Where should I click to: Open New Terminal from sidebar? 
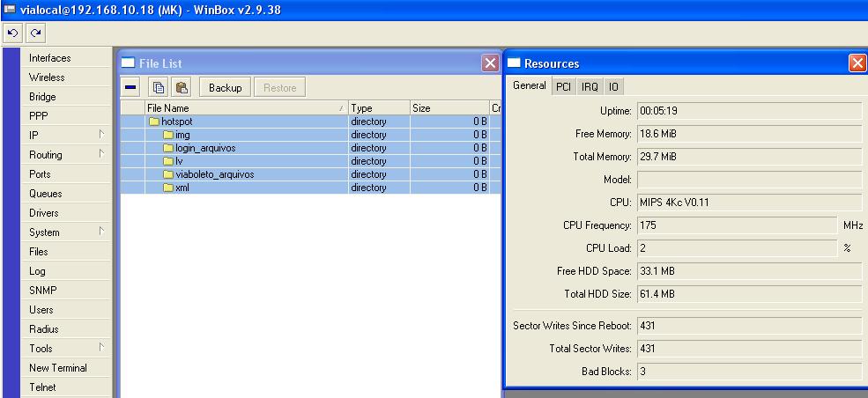coord(57,368)
